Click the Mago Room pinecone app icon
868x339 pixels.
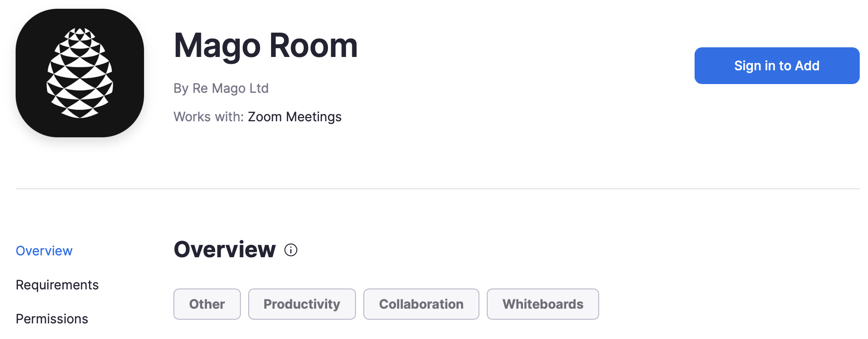pyautogui.click(x=80, y=73)
